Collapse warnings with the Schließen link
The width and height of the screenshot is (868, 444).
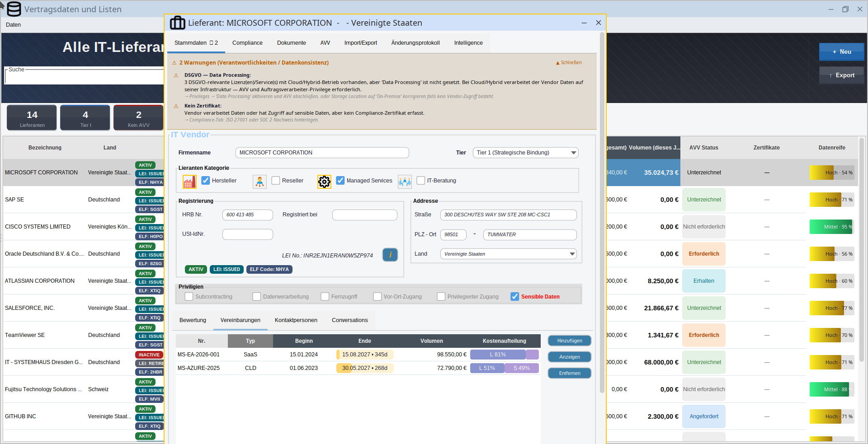click(x=569, y=63)
